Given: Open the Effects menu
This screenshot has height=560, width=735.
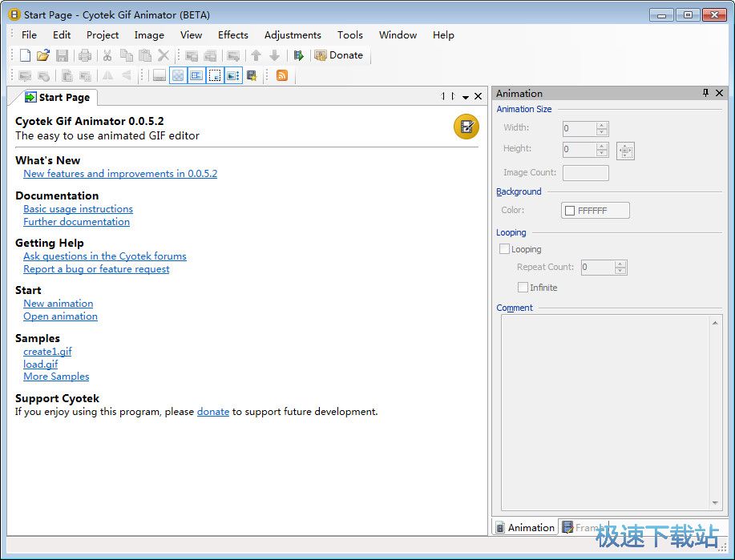Looking at the screenshot, I should tap(232, 34).
